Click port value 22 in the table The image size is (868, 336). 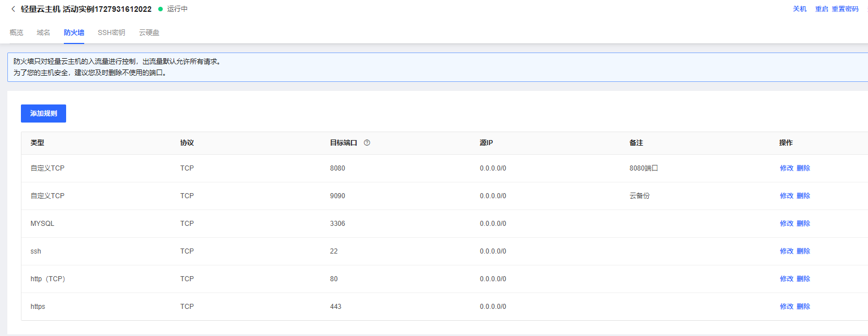point(334,251)
